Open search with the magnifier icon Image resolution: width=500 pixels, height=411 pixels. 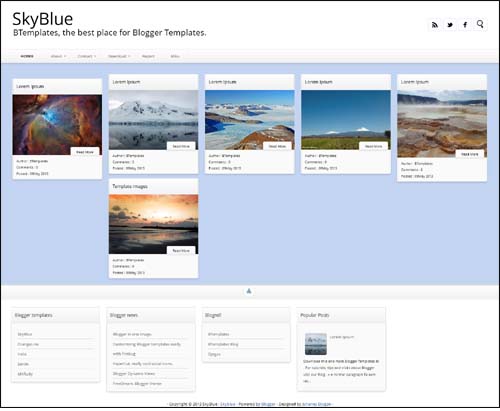[480, 24]
